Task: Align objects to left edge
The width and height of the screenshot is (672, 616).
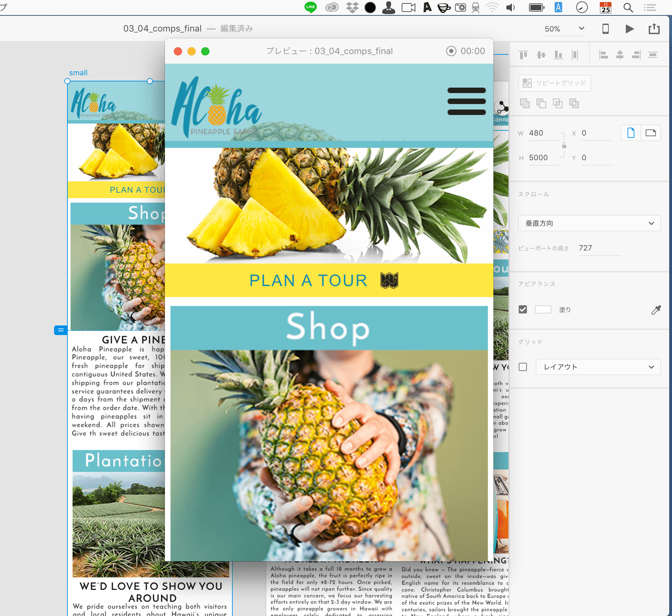Action: 604,55
